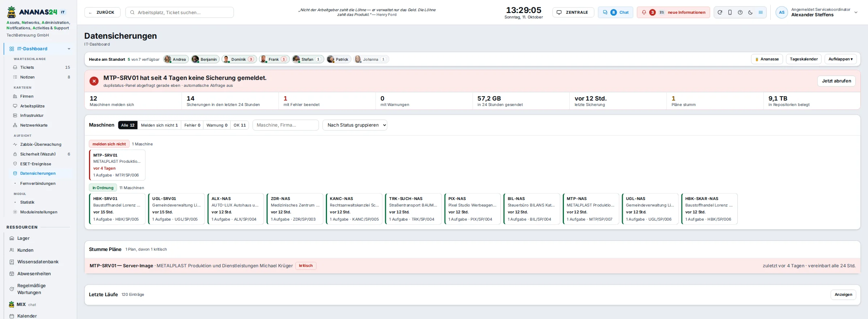This screenshot has width=868, height=319.
Task: Open the help question mark icon
Action: click(x=740, y=12)
